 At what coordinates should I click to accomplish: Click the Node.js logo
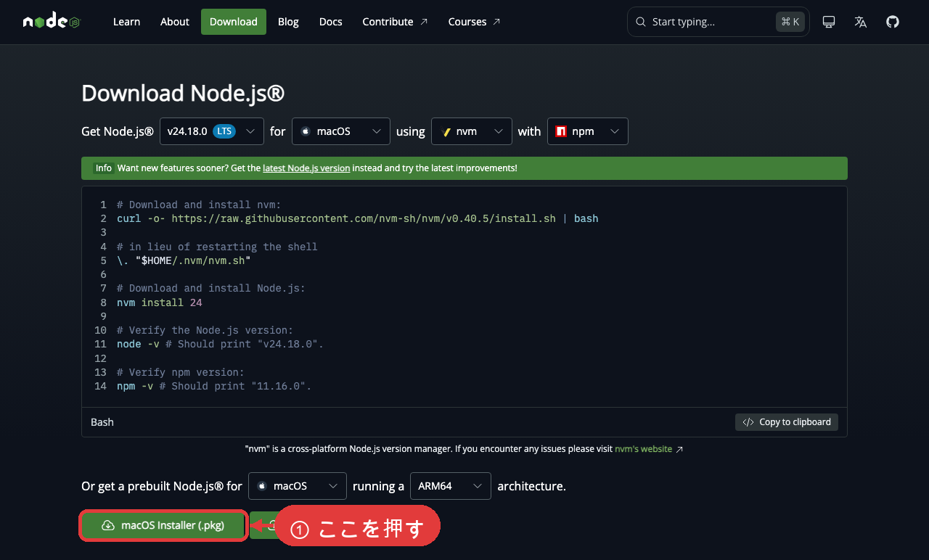[x=52, y=22]
